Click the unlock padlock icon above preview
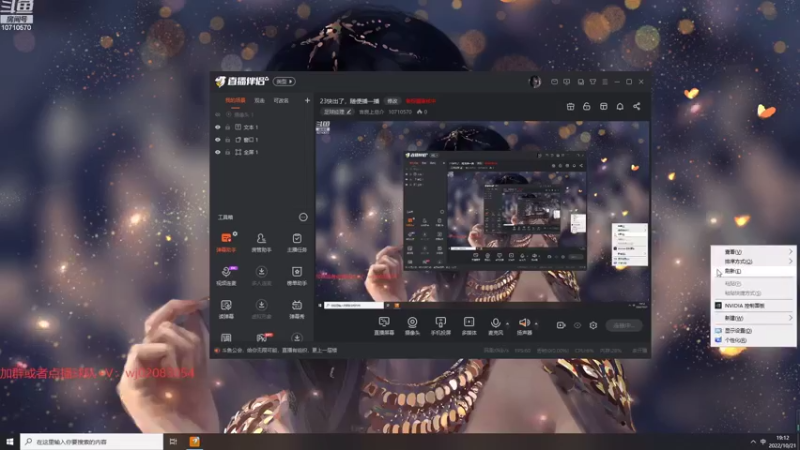The image size is (800, 450). pyautogui.click(x=587, y=106)
